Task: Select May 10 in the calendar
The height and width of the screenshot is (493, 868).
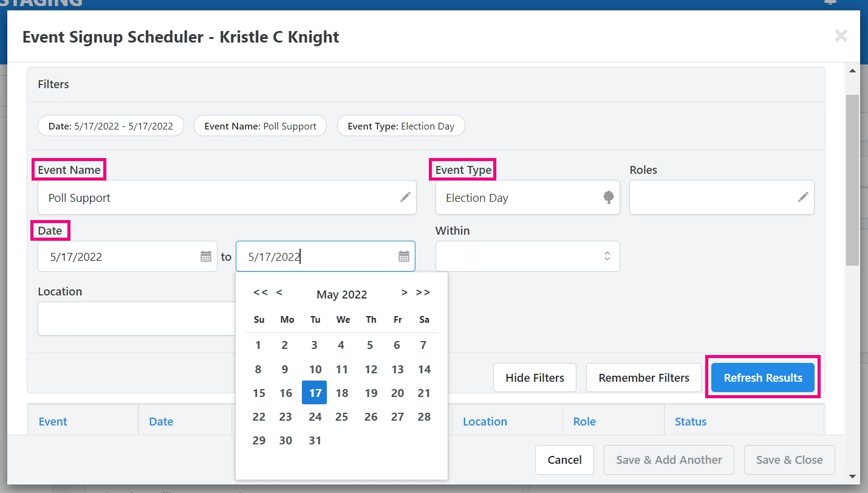Action: 315,369
